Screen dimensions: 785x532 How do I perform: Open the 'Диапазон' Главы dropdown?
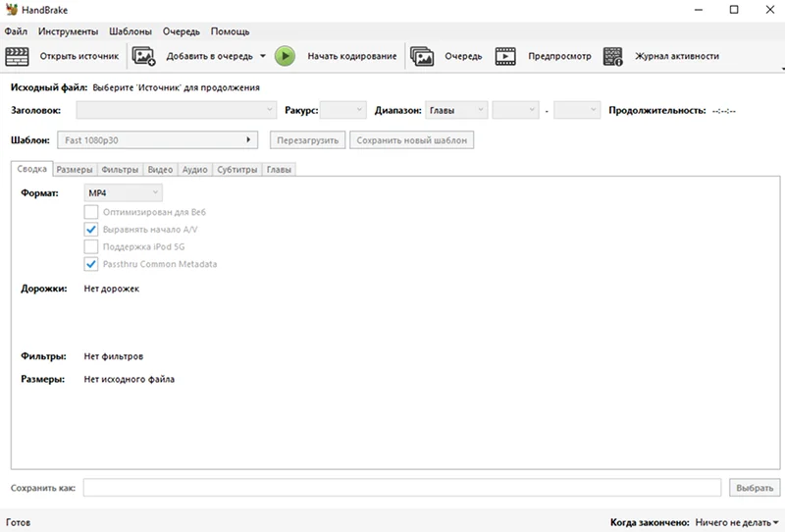tap(456, 110)
